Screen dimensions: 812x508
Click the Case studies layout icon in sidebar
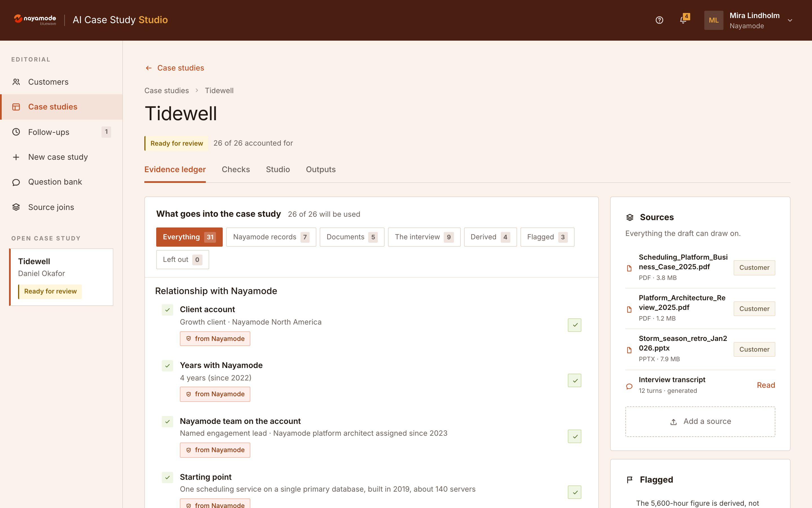pos(16,107)
